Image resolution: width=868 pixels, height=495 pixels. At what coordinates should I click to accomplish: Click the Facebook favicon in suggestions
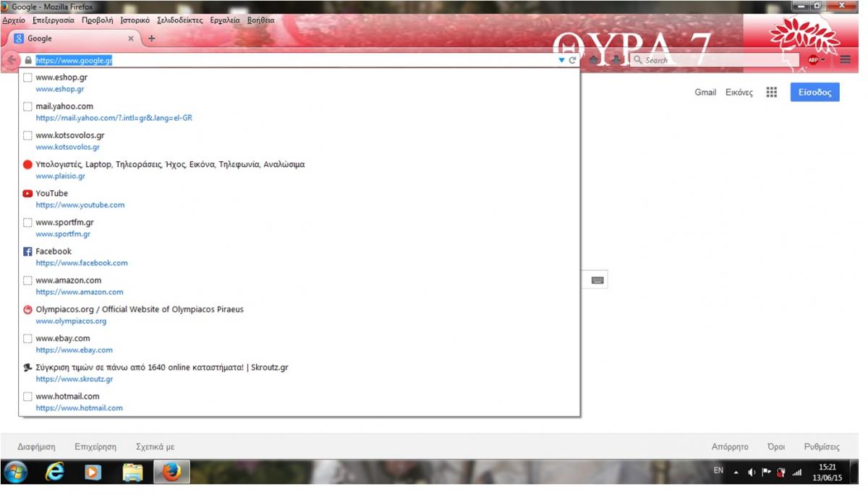click(27, 251)
